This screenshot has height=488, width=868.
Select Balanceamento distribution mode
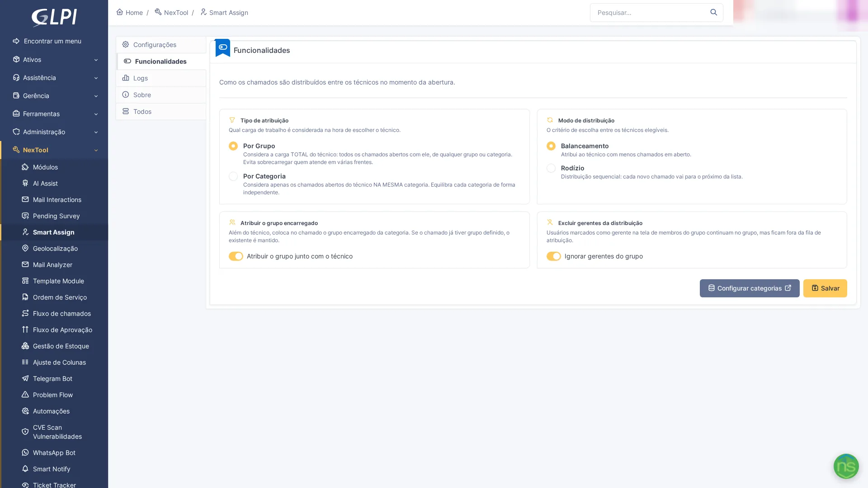point(551,146)
